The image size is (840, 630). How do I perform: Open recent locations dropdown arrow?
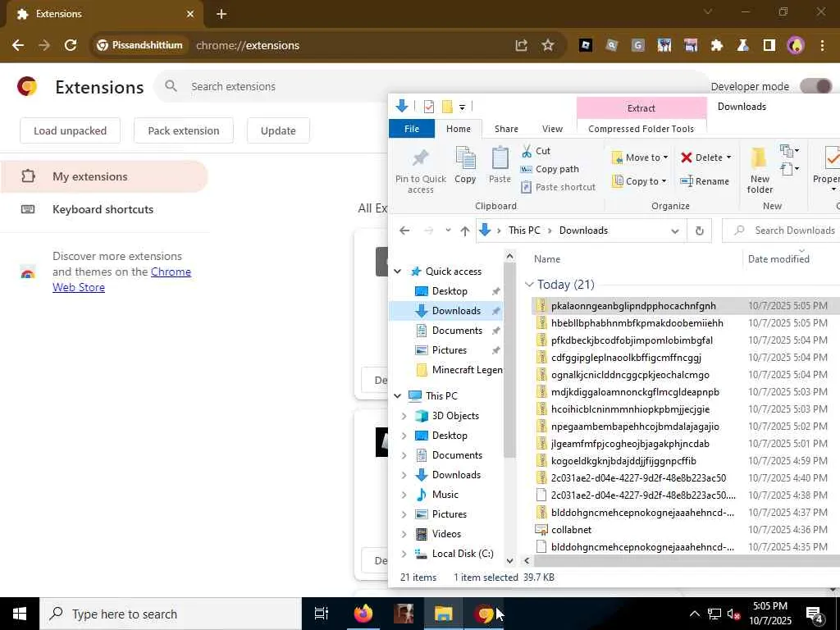tap(448, 231)
